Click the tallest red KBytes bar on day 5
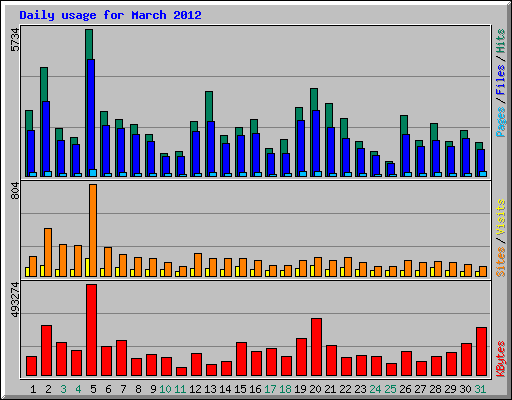 click(x=92, y=330)
